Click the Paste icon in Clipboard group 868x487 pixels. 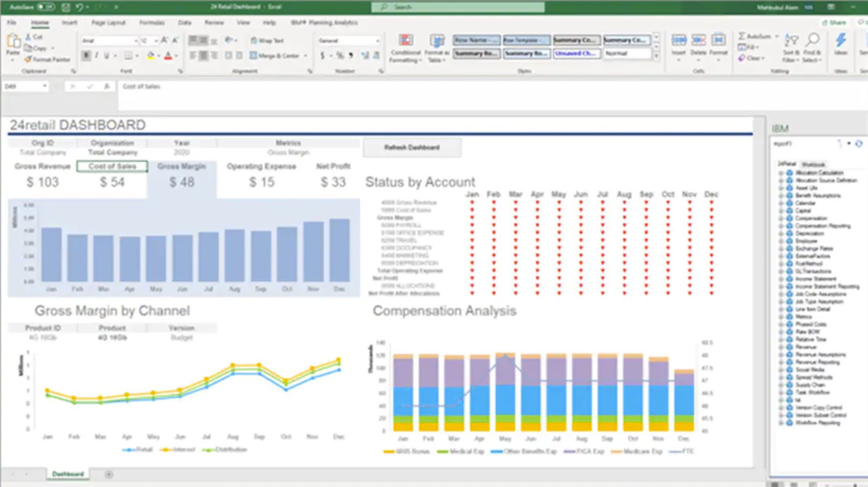tap(13, 41)
